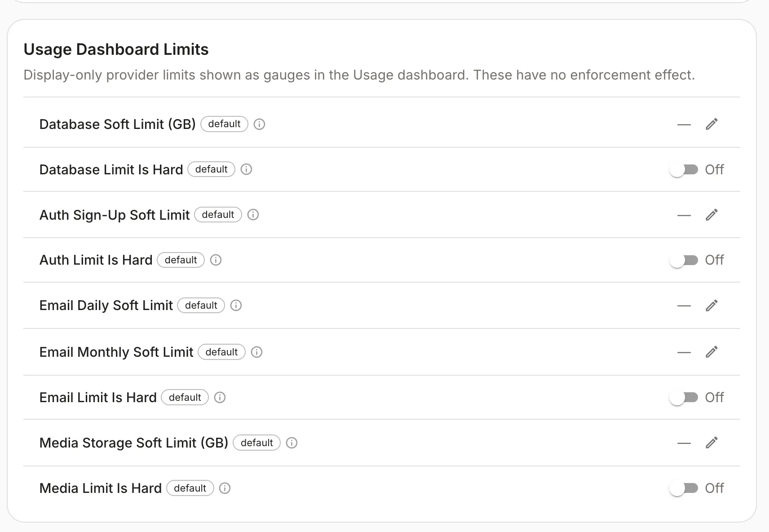Edit the Auth Sign-Up Soft Limit value
This screenshot has width=769, height=532.
(x=712, y=215)
